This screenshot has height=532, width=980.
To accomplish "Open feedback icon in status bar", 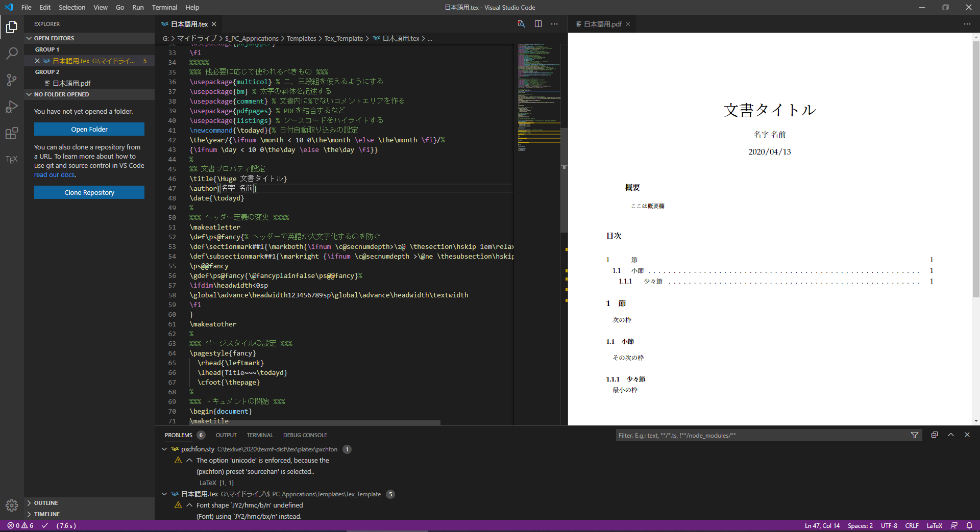I will pyautogui.click(x=954, y=525).
